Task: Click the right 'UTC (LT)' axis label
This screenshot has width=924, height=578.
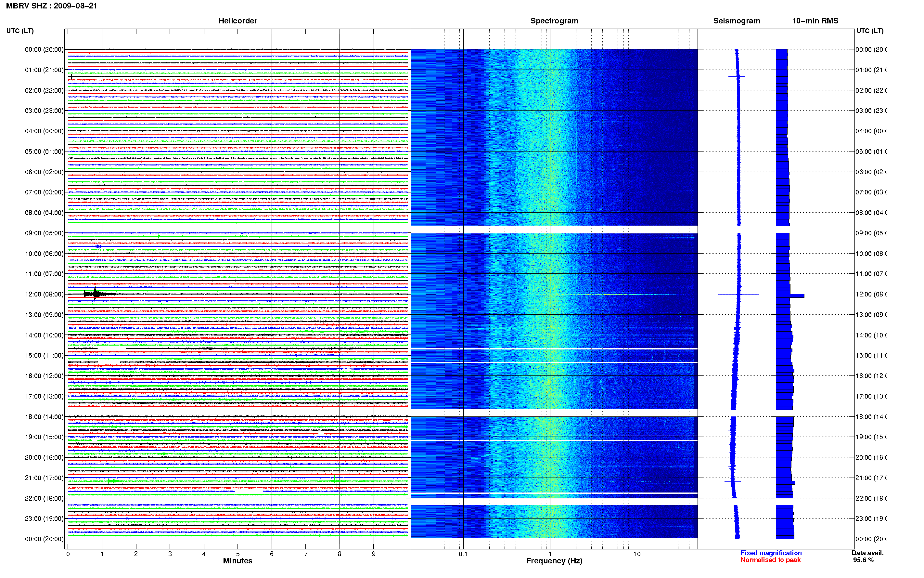Action: click(870, 31)
